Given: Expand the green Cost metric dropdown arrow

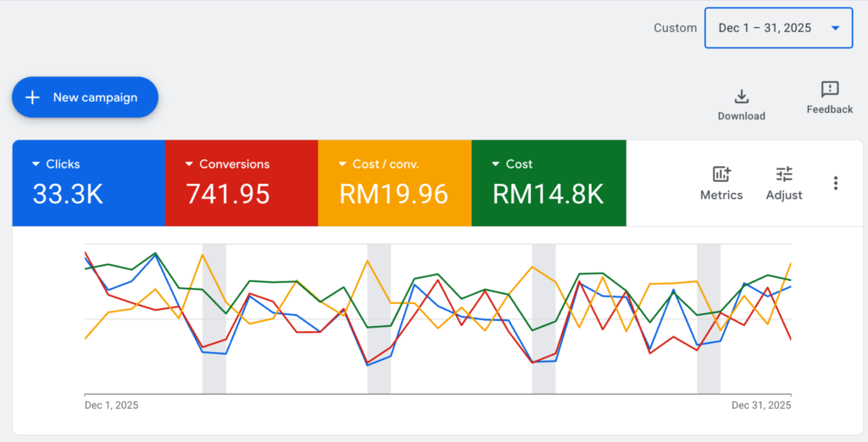Looking at the screenshot, I should [x=496, y=164].
